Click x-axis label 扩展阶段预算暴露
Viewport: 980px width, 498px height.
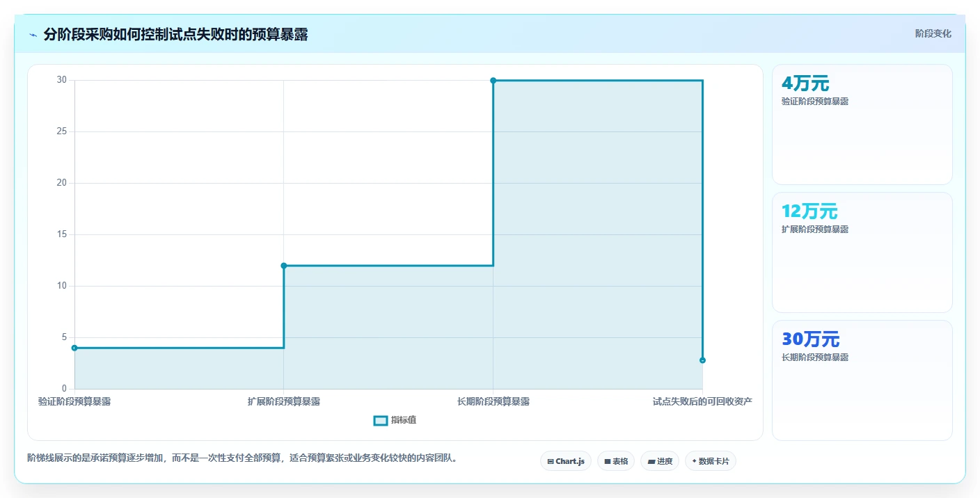tap(284, 401)
